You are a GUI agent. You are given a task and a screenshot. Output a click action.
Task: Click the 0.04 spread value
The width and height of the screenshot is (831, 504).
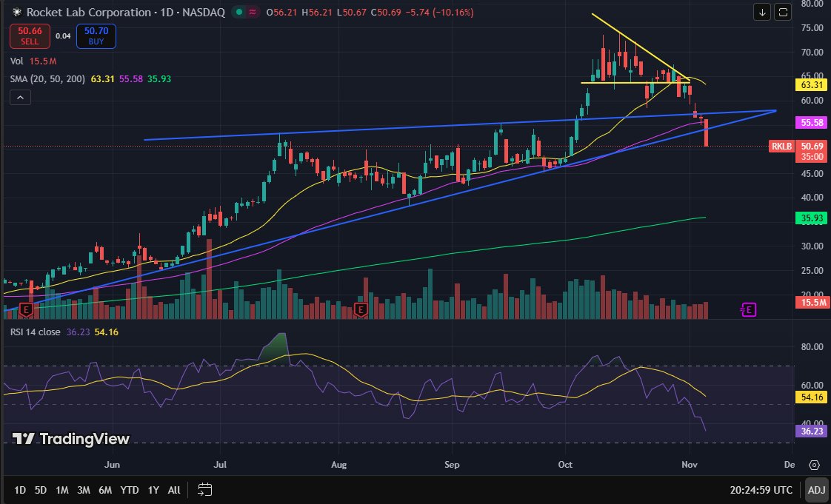63,36
